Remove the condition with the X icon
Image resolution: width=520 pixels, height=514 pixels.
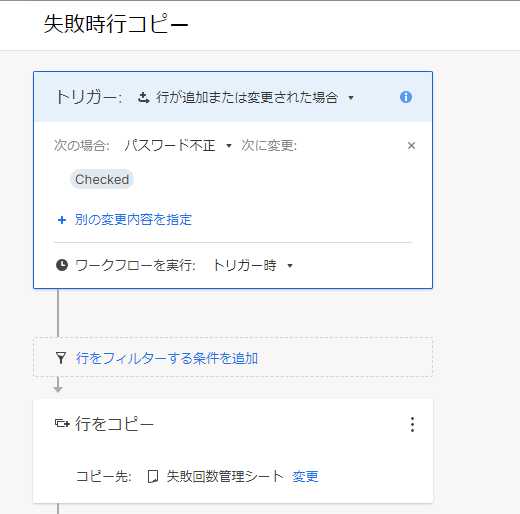click(x=411, y=145)
